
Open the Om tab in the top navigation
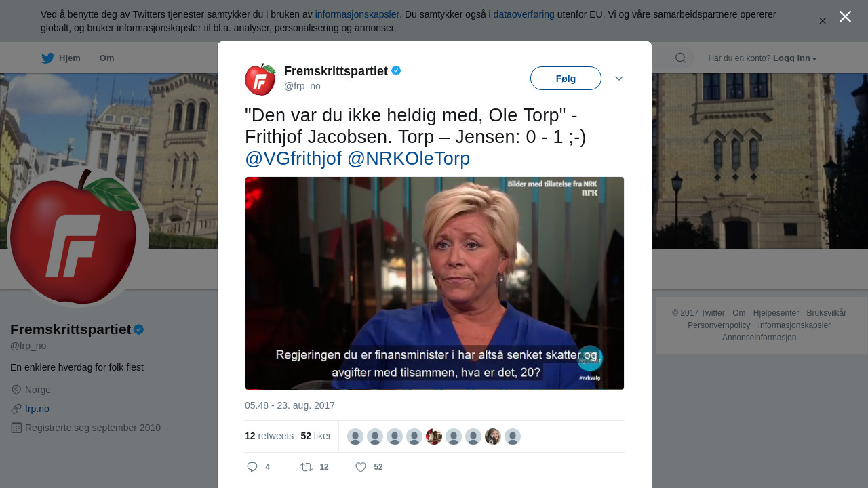[x=106, y=58]
